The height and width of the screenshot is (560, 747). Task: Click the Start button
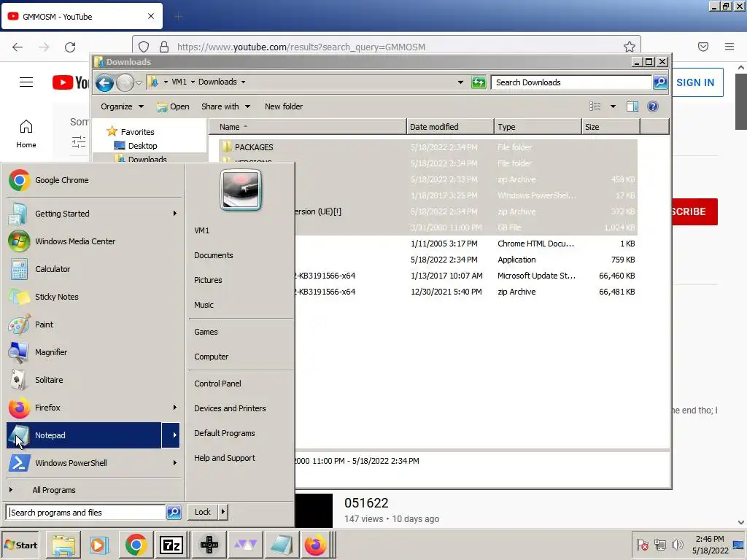pos(20,545)
